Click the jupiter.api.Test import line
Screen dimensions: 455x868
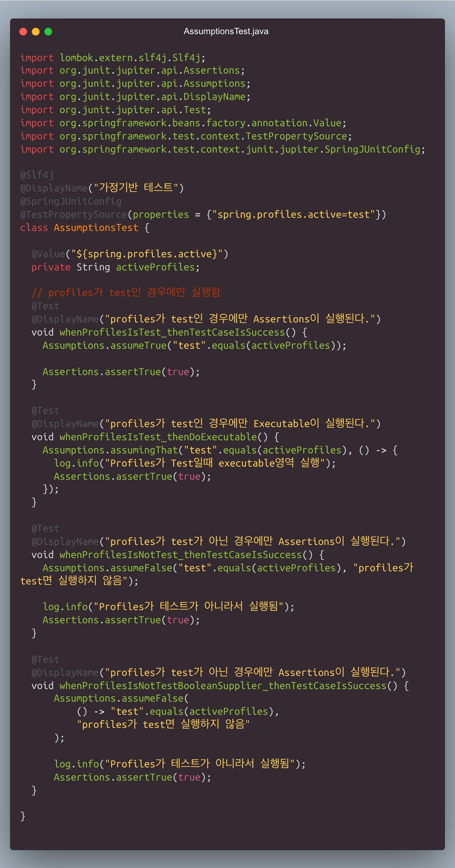tap(116, 110)
